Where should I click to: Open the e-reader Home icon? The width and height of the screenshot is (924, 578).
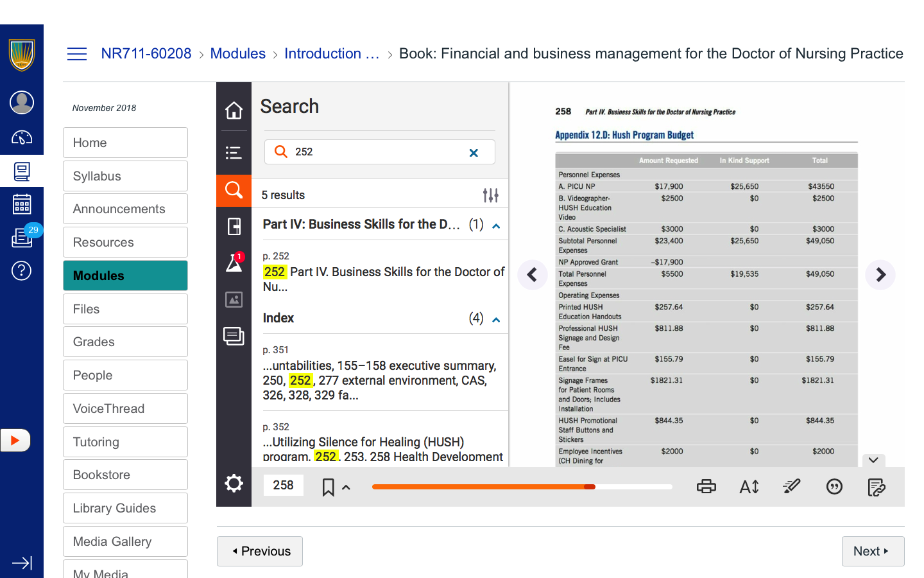click(x=234, y=110)
